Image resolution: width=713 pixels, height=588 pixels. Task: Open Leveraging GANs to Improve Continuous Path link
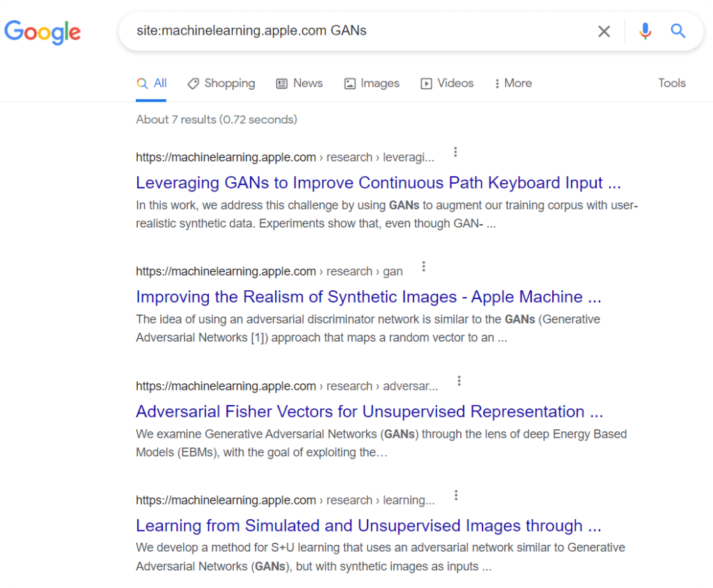(x=378, y=183)
